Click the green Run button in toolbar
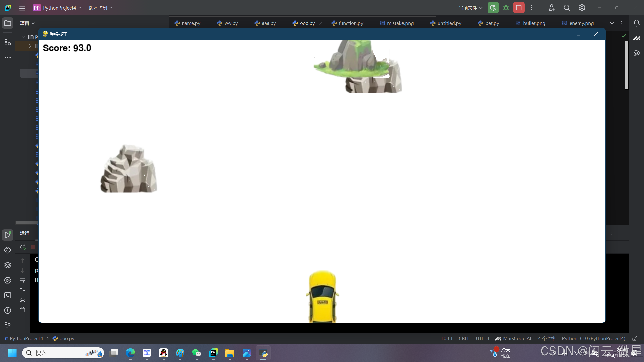This screenshot has width=644, height=362. (493, 8)
